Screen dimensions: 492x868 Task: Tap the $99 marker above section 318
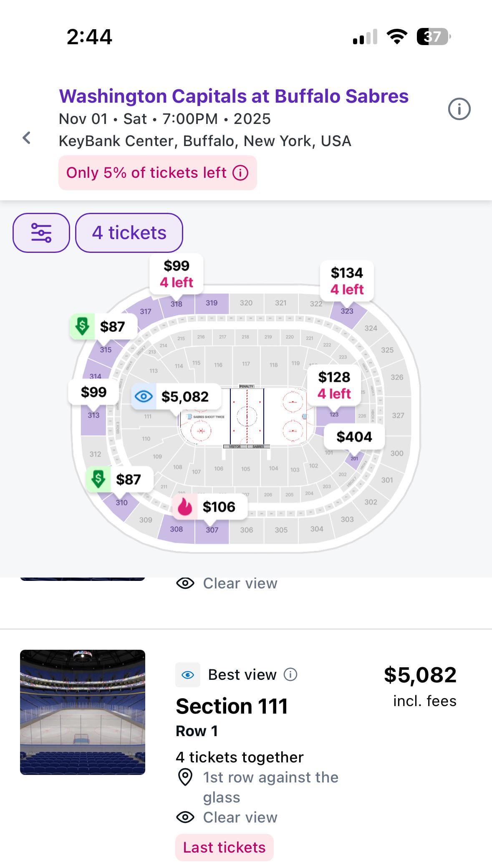(177, 274)
